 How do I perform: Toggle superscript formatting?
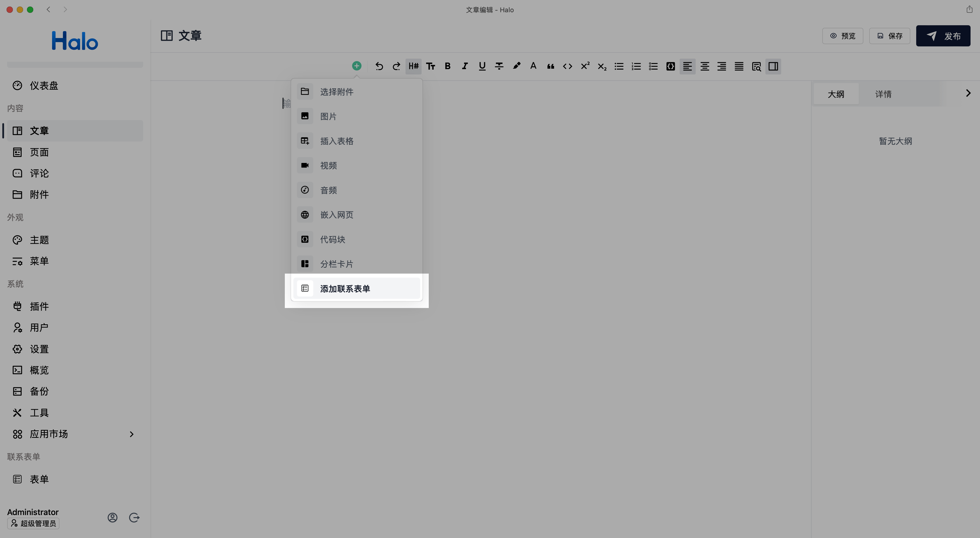585,66
